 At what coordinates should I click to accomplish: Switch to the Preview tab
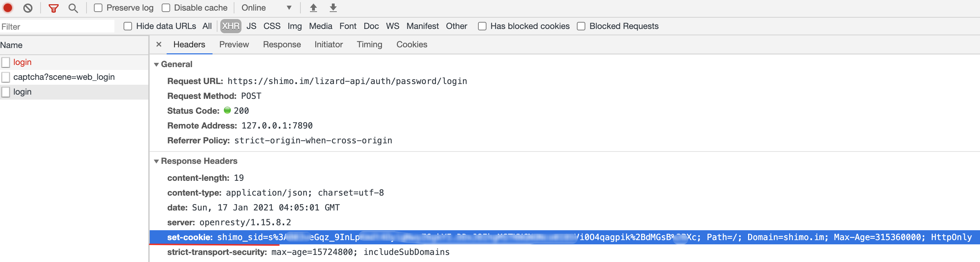(234, 44)
